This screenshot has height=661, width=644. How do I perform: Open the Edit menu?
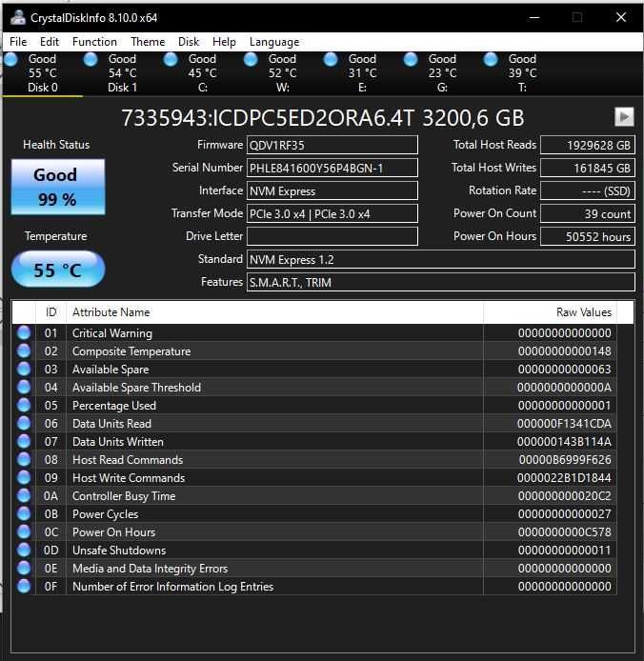(x=50, y=42)
